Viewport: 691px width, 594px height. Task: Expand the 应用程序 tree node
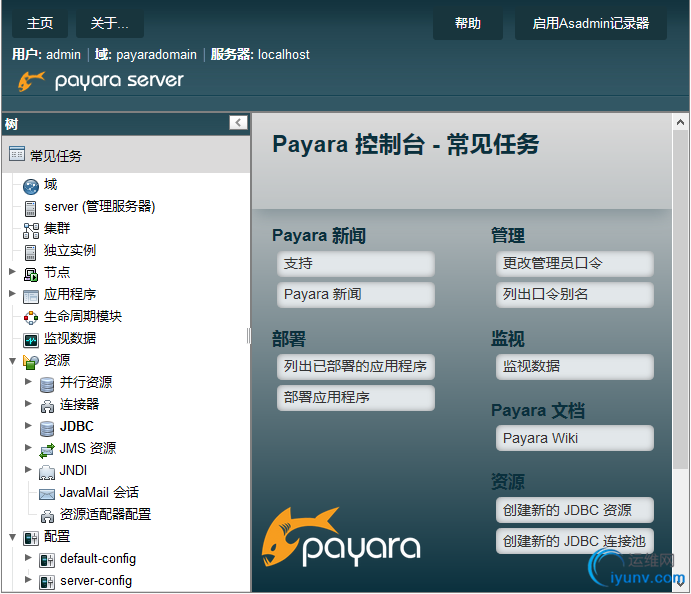(x=12, y=293)
